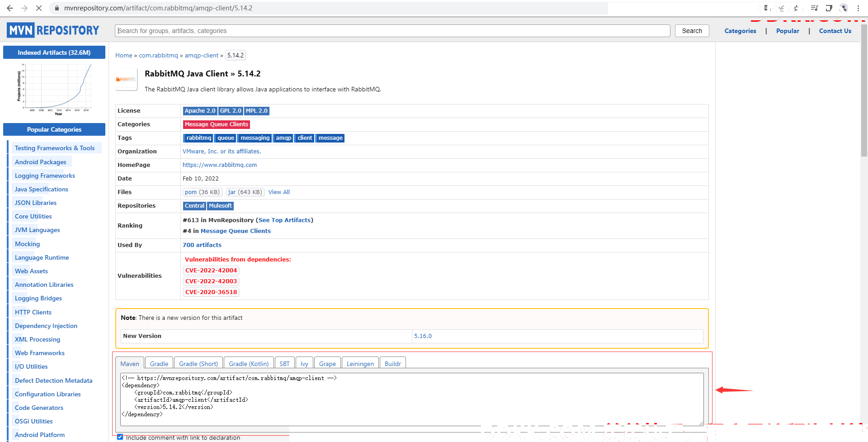Toggle Include comment with link checkbox

pyautogui.click(x=120, y=437)
